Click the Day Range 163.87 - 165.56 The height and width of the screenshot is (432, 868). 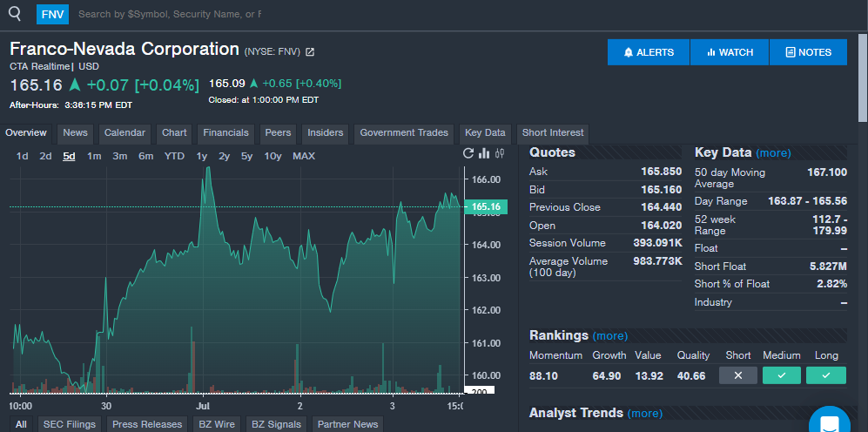[x=807, y=201]
